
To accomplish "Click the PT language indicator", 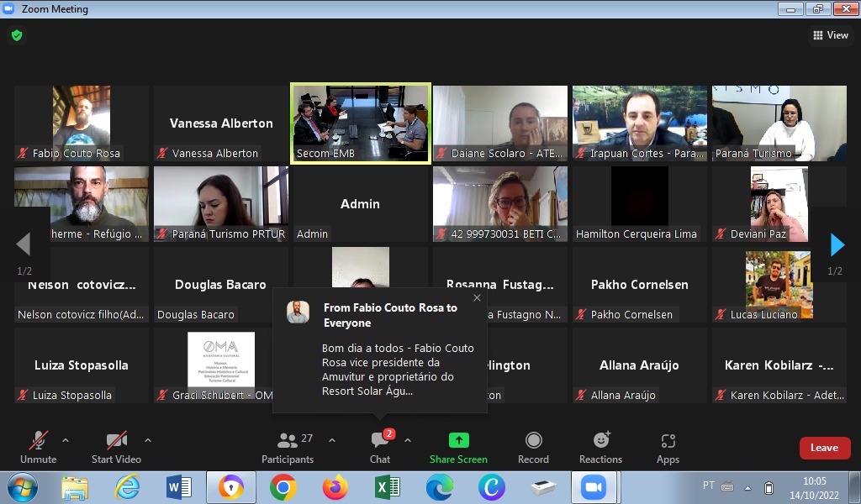I will (x=709, y=486).
